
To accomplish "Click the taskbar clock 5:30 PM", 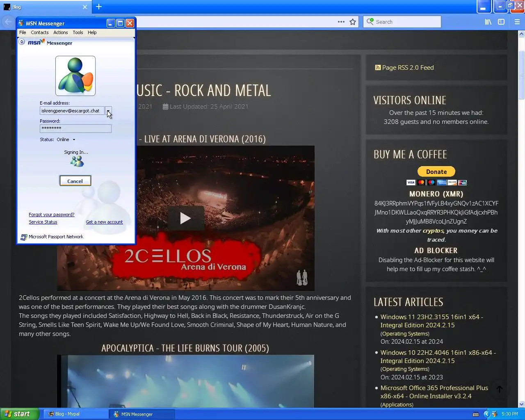I will [x=509, y=414].
